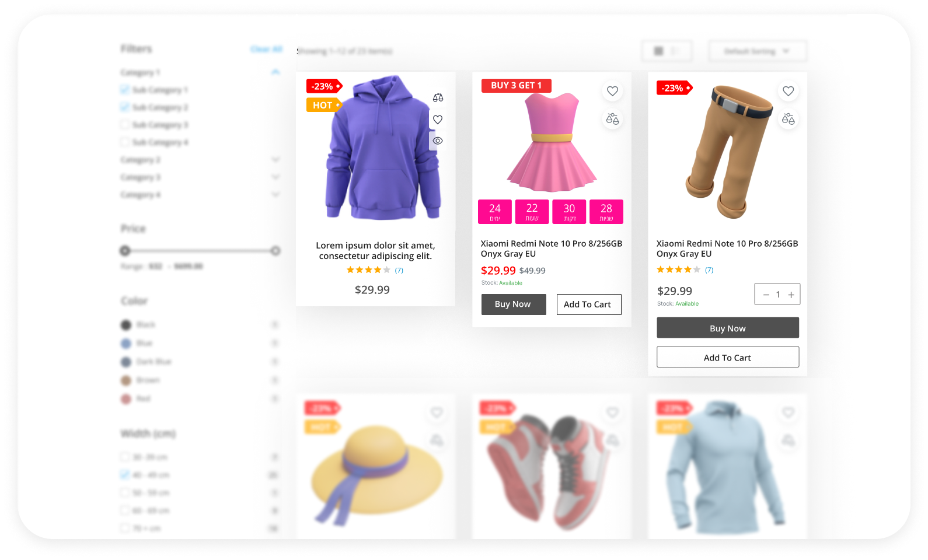
Task: Click heart icon on pink dress card
Action: pos(612,91)
